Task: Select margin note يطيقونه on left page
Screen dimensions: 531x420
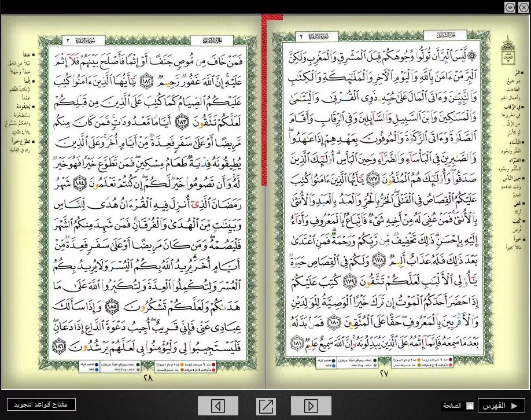Action: click(x=25, y=106)
